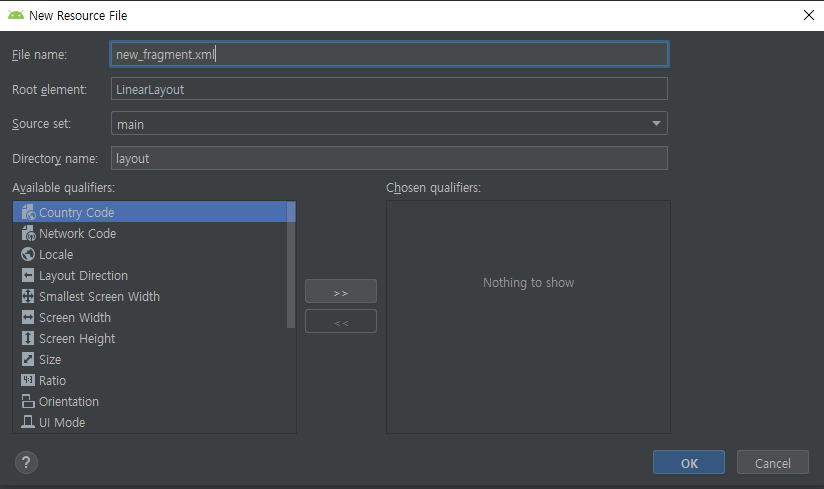
Task: Close the New Resource File dialog
Action: point(809,15)
